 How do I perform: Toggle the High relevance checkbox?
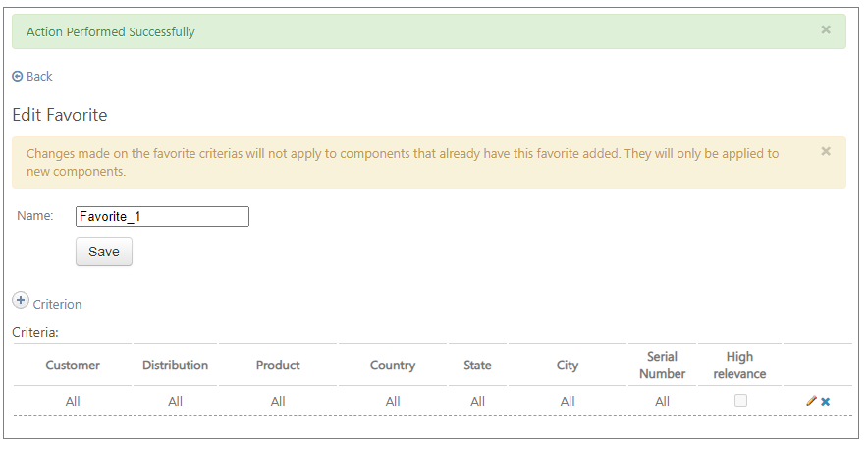coord(740,400)
